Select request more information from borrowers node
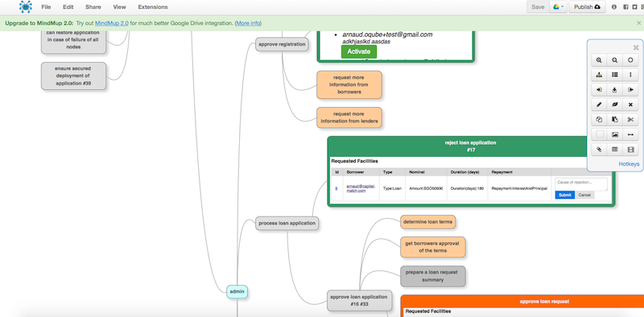Viewport: 644px width, 317px height. coord(349,84)
